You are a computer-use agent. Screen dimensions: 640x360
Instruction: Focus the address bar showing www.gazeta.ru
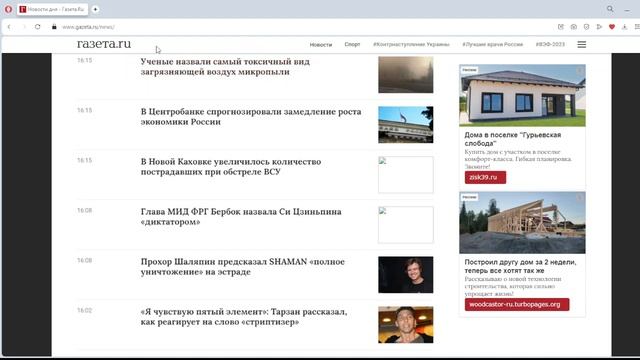click(89, 27)
